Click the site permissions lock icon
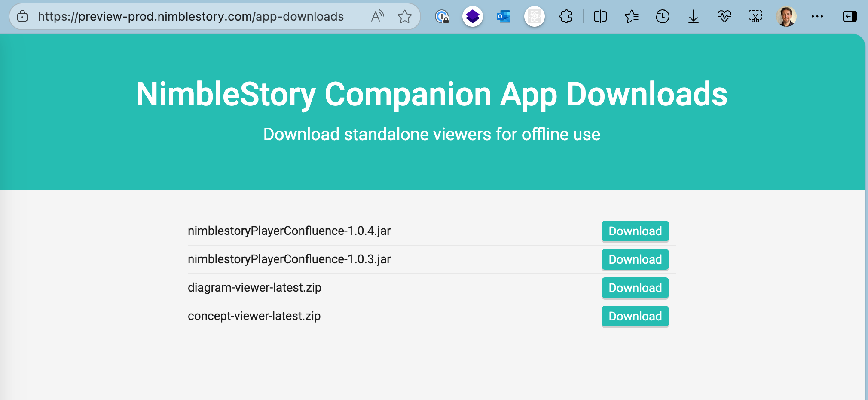 (22, 16)
